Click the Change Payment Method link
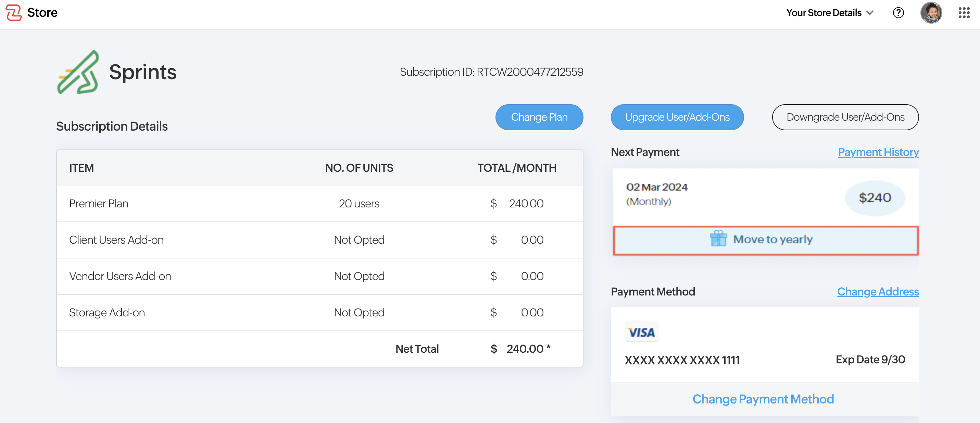Image resolution: width=980 pixels, height=423 pixels. point(763,399)
